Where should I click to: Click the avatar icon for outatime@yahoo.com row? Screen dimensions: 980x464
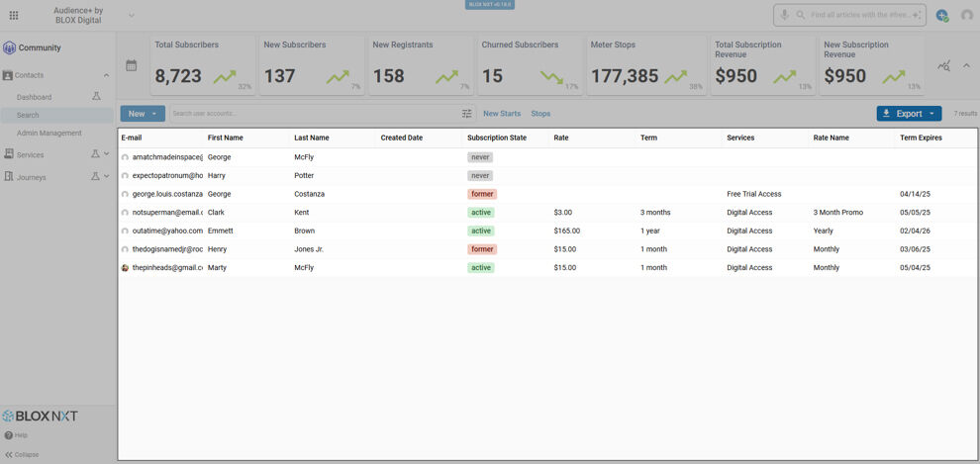coord(125,232)
